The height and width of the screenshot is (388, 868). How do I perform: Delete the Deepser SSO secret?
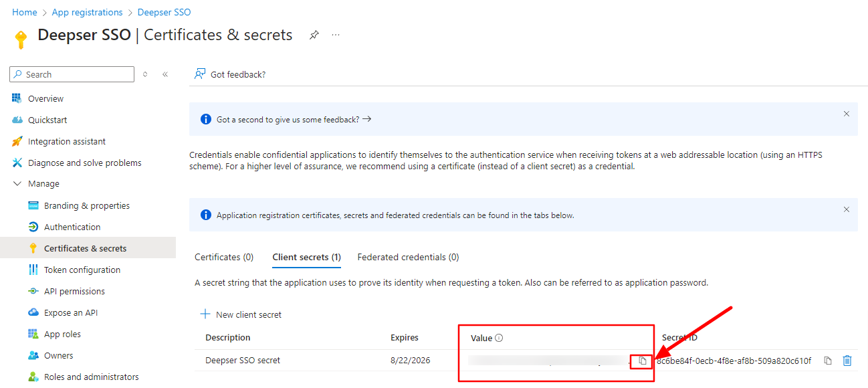coord(847,361)
